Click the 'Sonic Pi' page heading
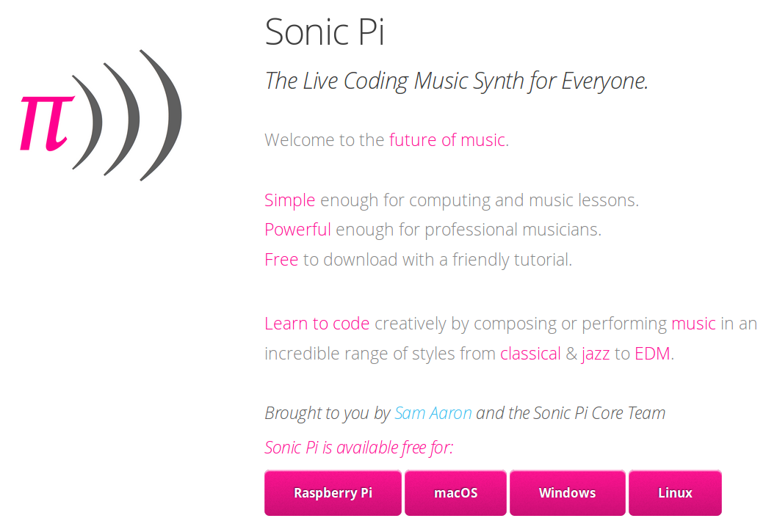 324,32
